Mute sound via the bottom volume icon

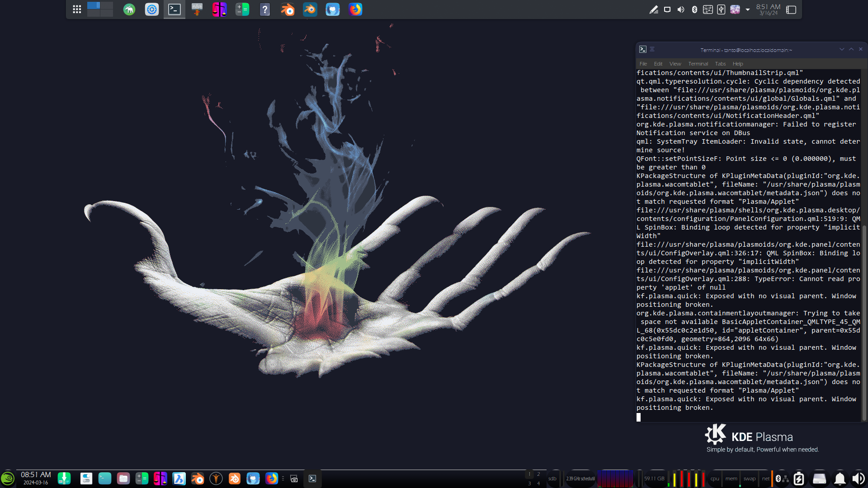coord(858,479)
